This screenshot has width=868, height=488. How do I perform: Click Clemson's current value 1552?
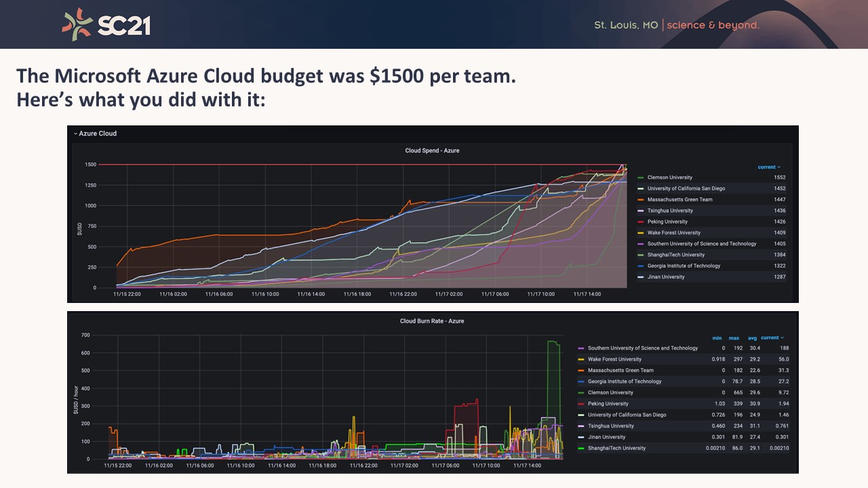pos(780,178)
